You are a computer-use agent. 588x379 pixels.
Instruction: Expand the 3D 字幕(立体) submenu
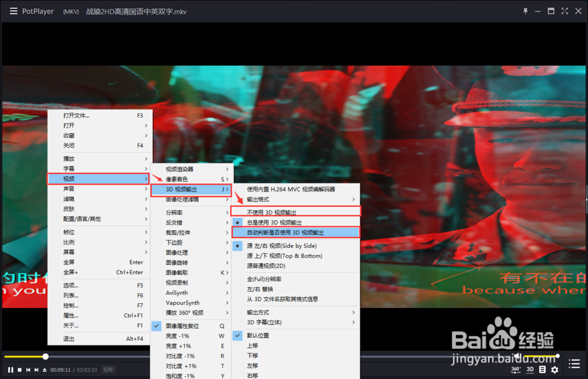(296, 323)
